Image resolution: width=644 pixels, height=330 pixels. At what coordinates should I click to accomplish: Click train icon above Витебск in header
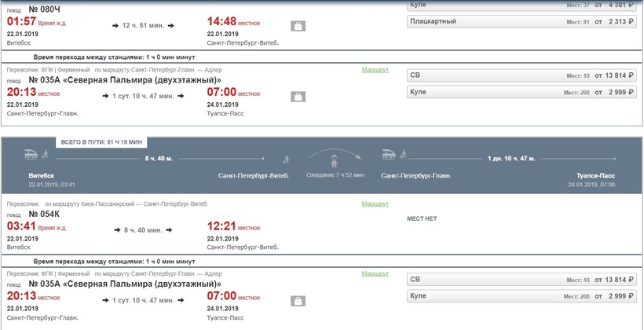pos(32,154)
